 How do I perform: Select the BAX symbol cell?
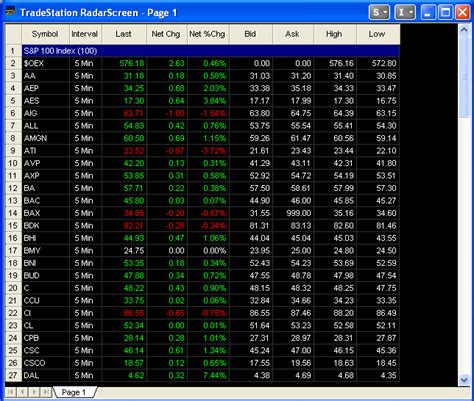point(45,213)
